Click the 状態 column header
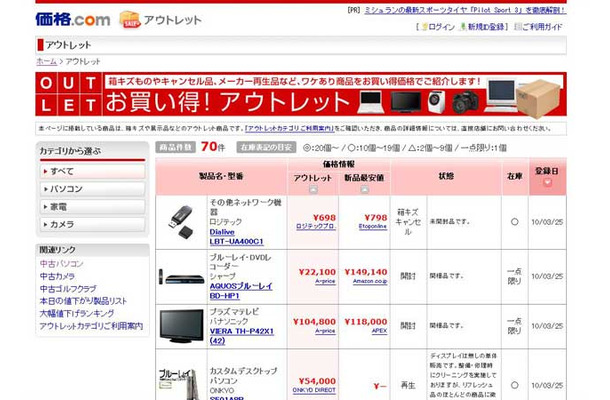The height and width of the screenshot is (400, 610). [x=446, y=176]
